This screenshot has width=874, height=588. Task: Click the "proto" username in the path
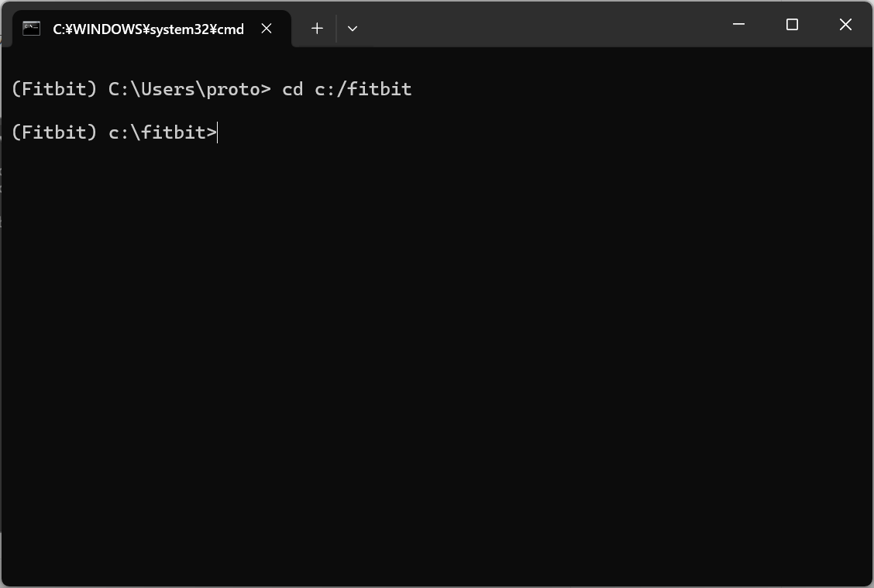232,89
